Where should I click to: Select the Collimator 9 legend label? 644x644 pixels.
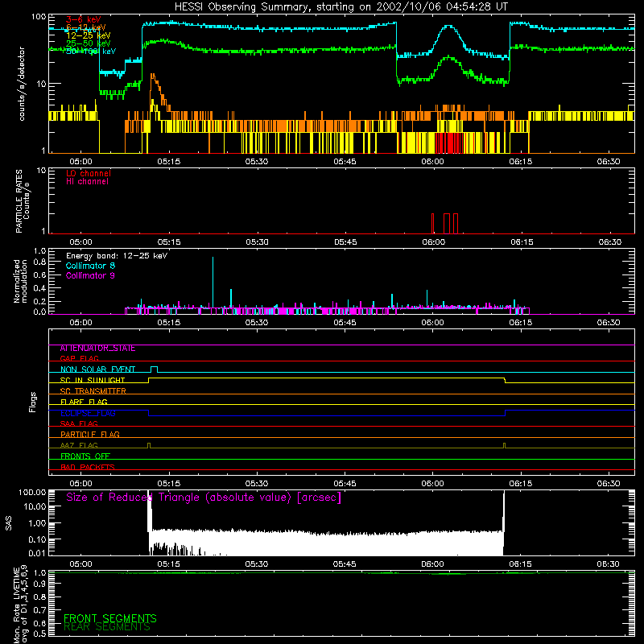tap(90, 275)
